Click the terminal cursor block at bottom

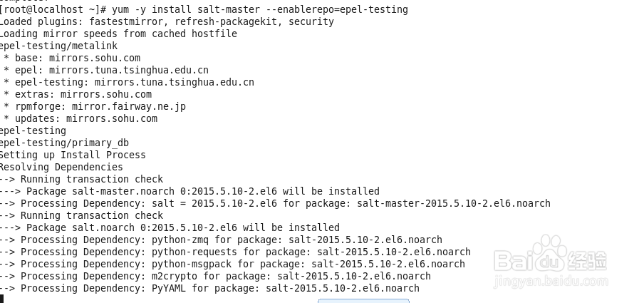(x=3, y=299)
